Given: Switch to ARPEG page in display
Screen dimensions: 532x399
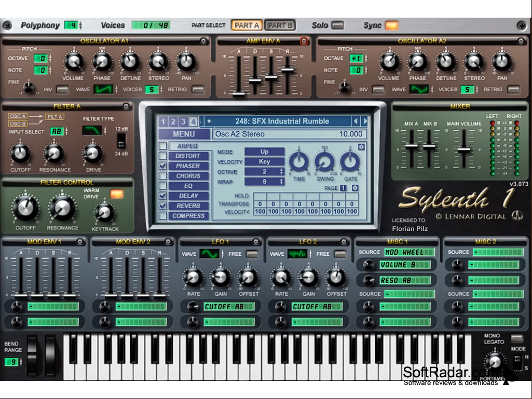Looking at the screenshot, I should [188, 146].
